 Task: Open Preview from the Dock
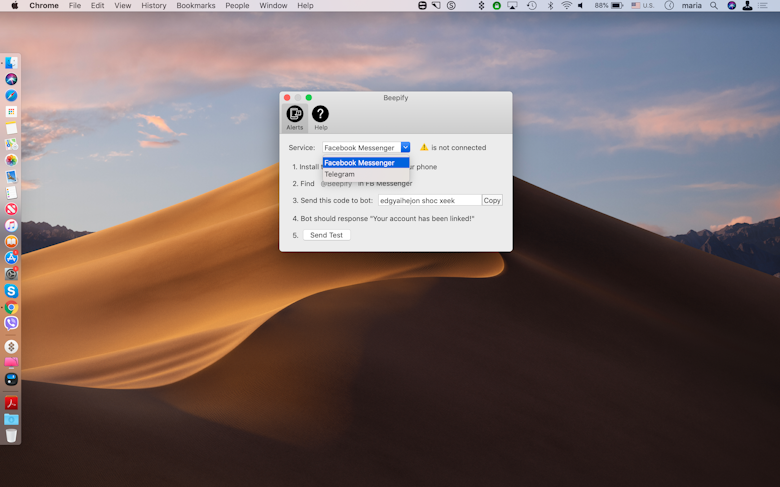tap(11, 177)
